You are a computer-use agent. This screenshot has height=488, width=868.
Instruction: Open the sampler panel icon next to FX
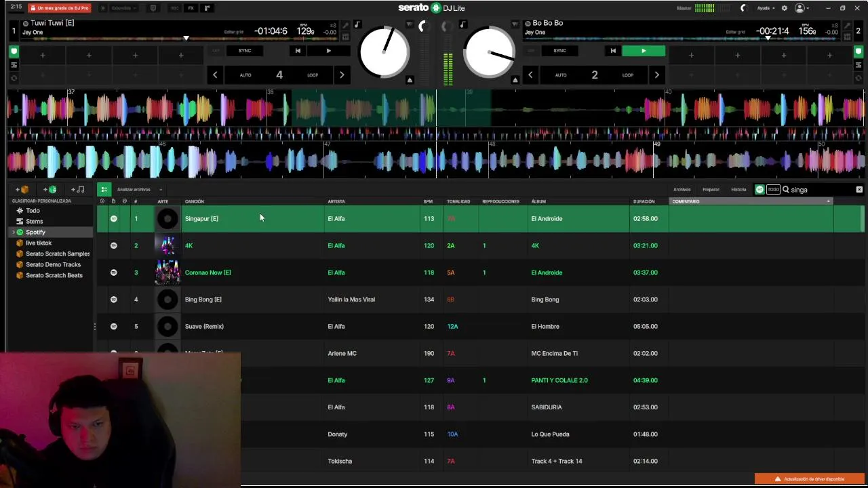[x=207, y=8]
